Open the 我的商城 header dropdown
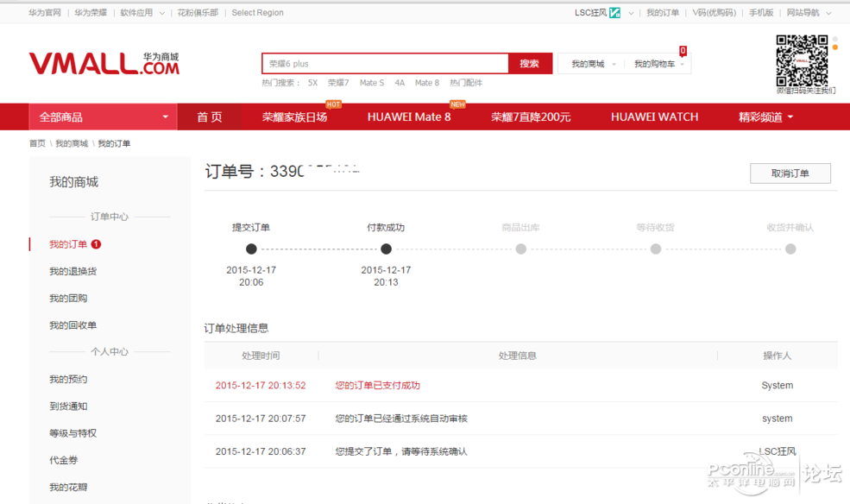Image resolution: width=850 pixels, height=504 pixels. (593, 64)
